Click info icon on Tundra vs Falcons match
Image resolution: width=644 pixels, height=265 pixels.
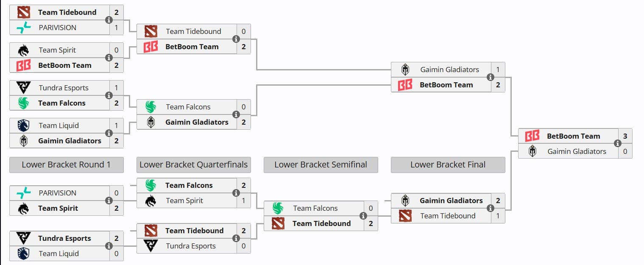(109, 95)
